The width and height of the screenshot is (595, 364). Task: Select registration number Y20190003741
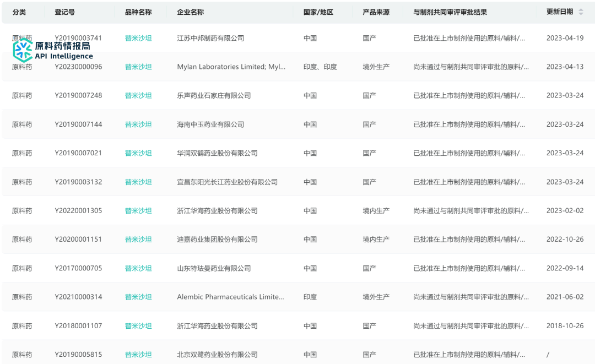[x=78, y=38]
